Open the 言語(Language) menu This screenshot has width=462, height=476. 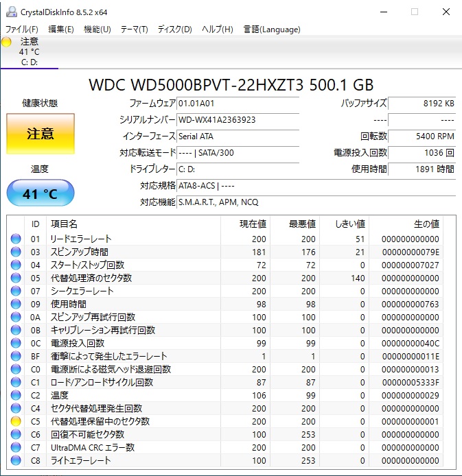tap(272, 29)
